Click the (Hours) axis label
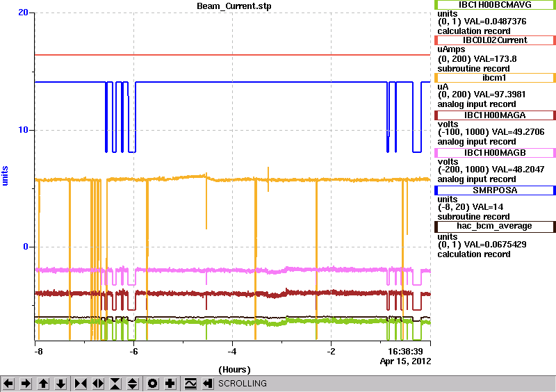Screen dimensions: 556x392 [234, 370]
